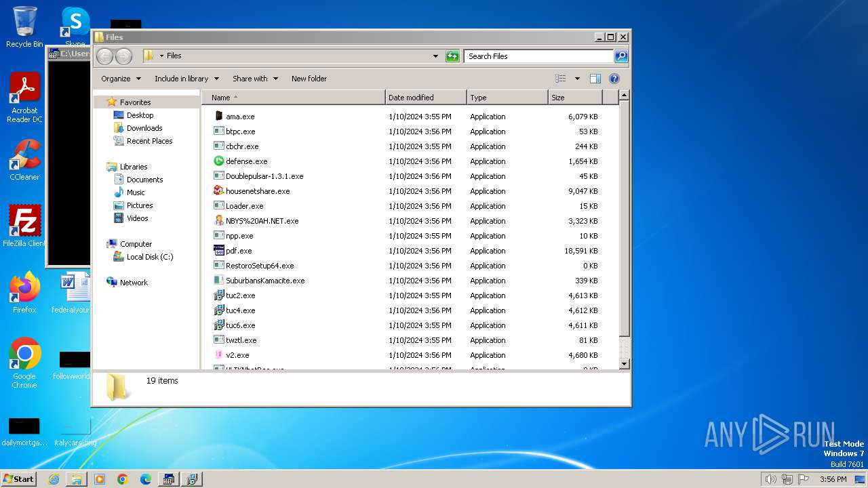Viewport: 868px width, 488px height.
Task: Select Local Disk (C:)
Action: point(150,257)
